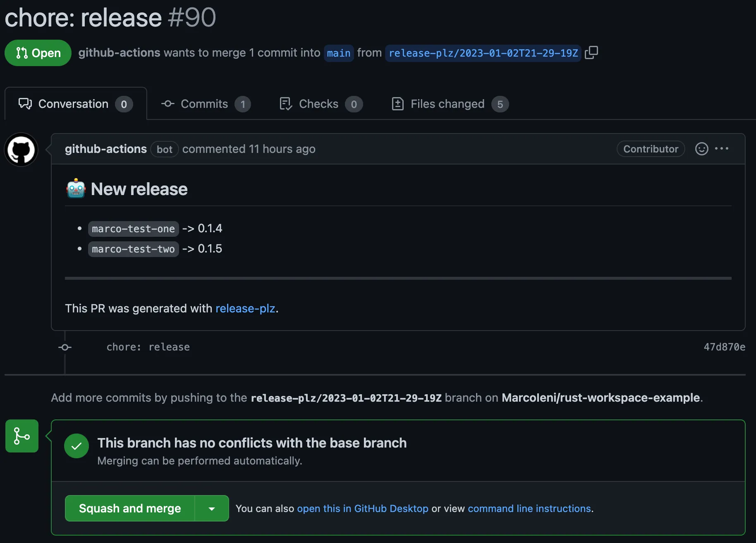756x543 pixels.
Task: Expand the merge method dropdown arrow
Action: [x=212, y=508]
